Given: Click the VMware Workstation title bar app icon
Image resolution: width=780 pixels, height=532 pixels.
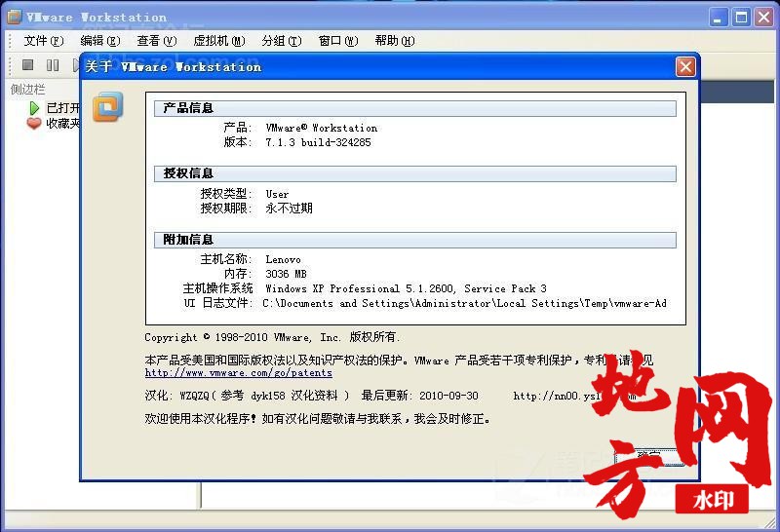Looking at the screenshot, I should point(15,17).
